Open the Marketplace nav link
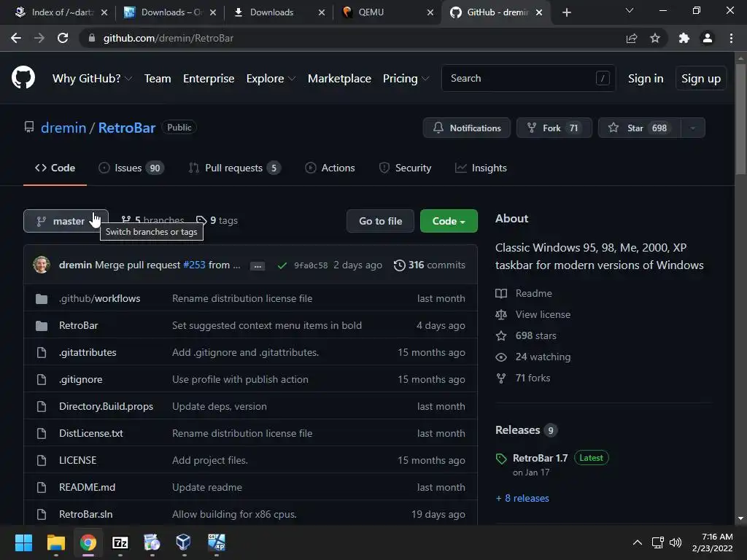The image size is (747, 560). pyautogui.click(x=339, y=78)
